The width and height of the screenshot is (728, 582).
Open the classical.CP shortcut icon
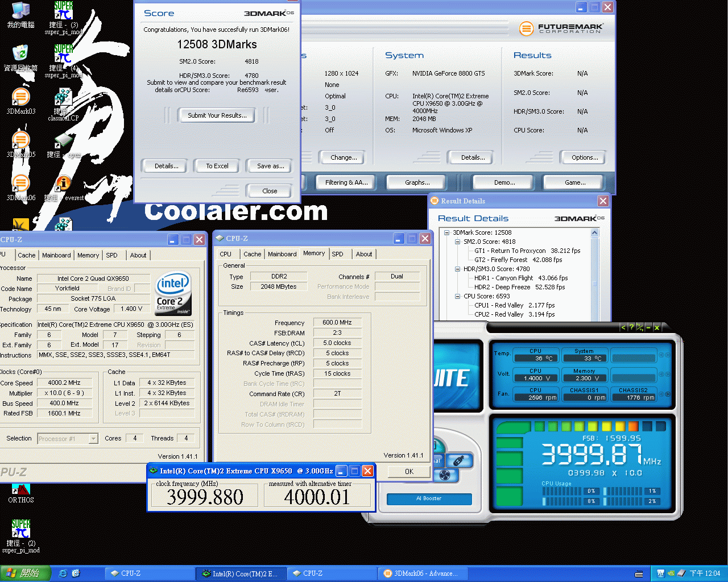pyautogui.click(x=63, y=105)
